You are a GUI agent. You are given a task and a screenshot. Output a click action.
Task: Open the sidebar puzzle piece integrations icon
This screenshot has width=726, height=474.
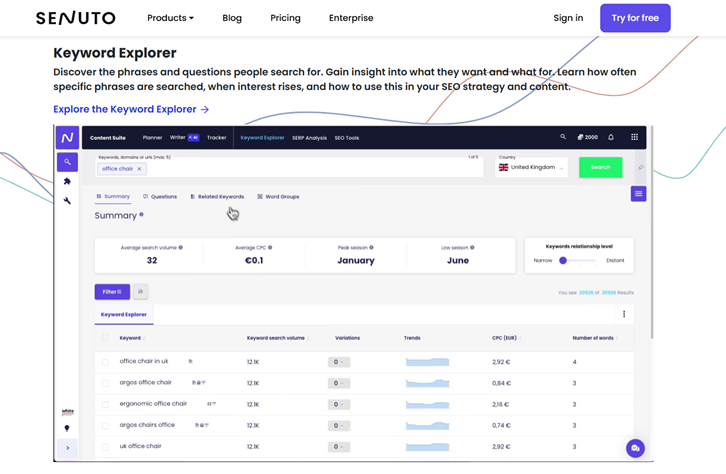coord(68,181)
